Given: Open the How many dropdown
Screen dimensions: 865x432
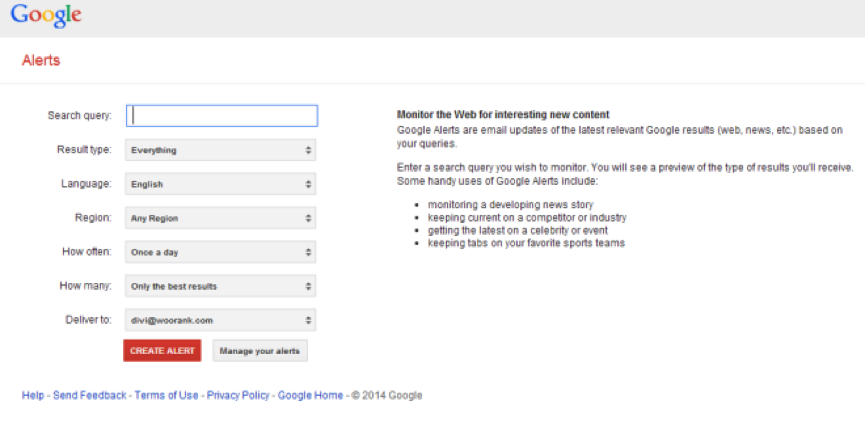Looking at the screenshot, I should tap(221, 286).
